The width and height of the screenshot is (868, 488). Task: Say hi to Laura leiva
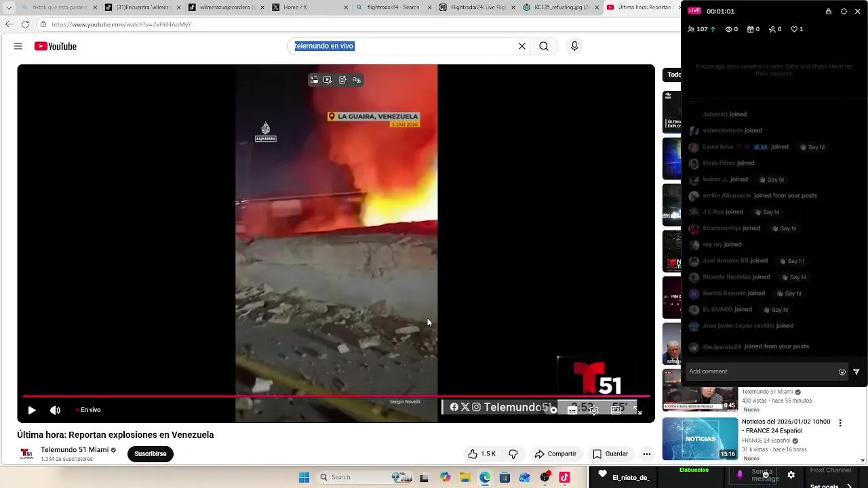812,147
